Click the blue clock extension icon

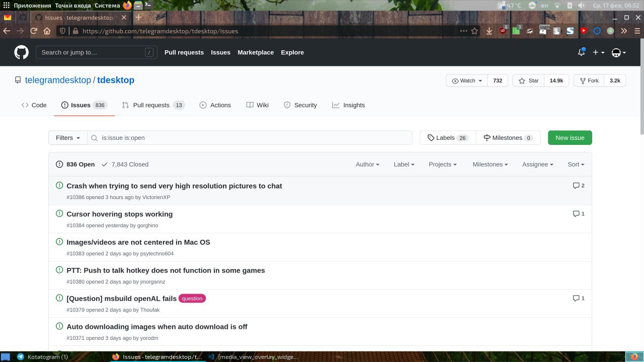pos(597,31)
